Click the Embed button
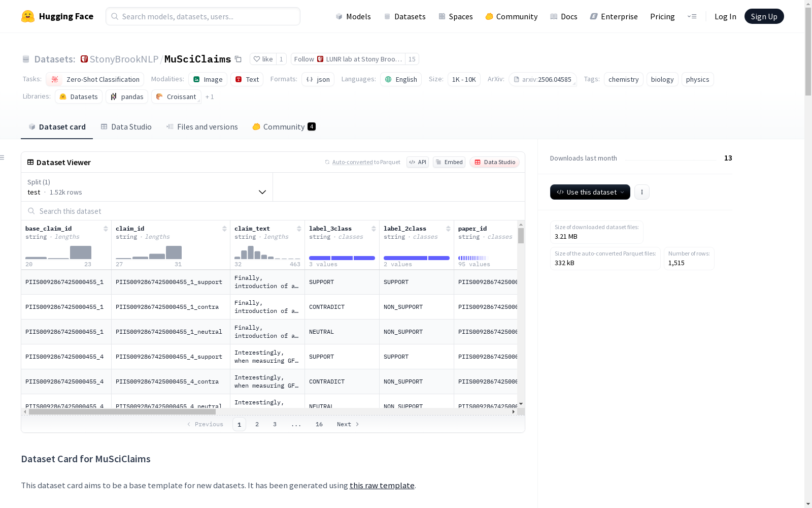Screen dimensions: 812x508 (x=449, y=162)
